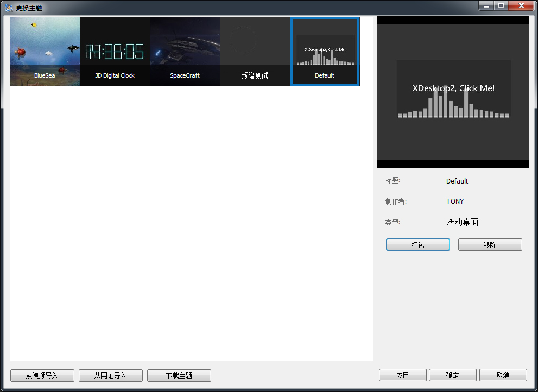Download new themes with 下载主题 button
The width and height of the screenshot is (538, 392).
coord(179,375)
